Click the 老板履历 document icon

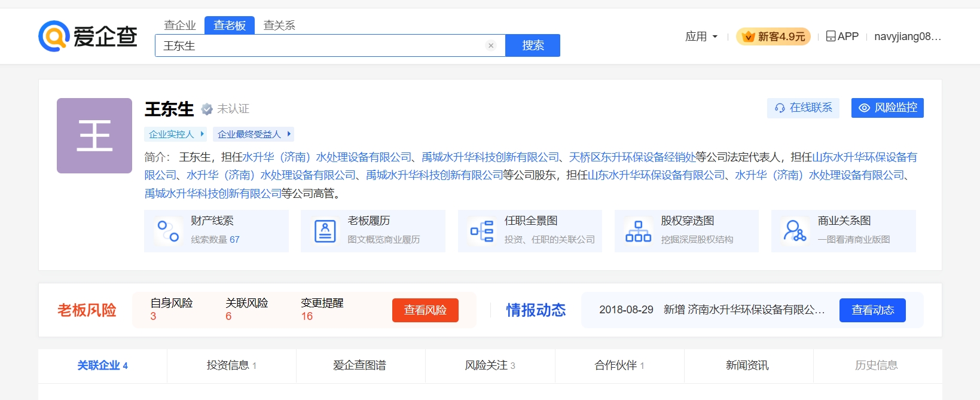click(x=325, y=231)
